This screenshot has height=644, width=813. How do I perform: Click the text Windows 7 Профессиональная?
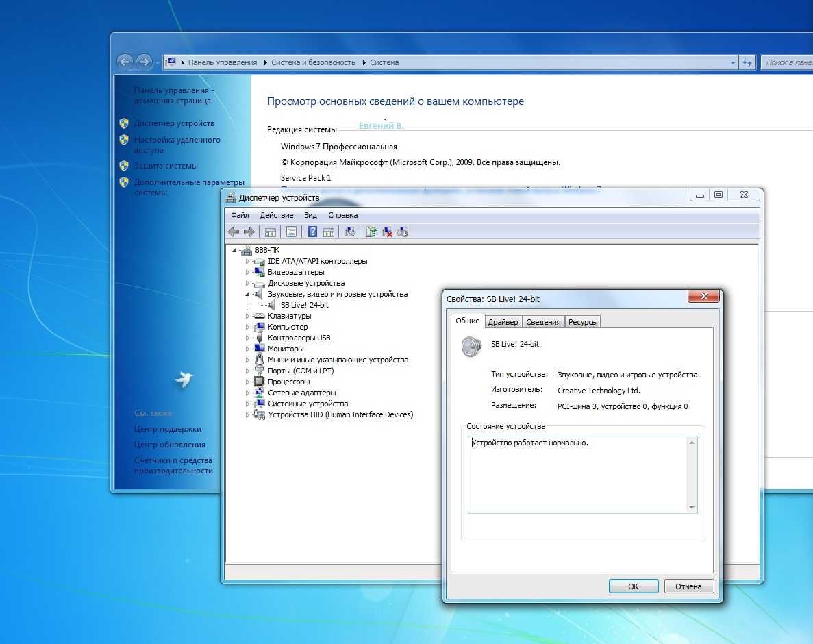(339, 147)
